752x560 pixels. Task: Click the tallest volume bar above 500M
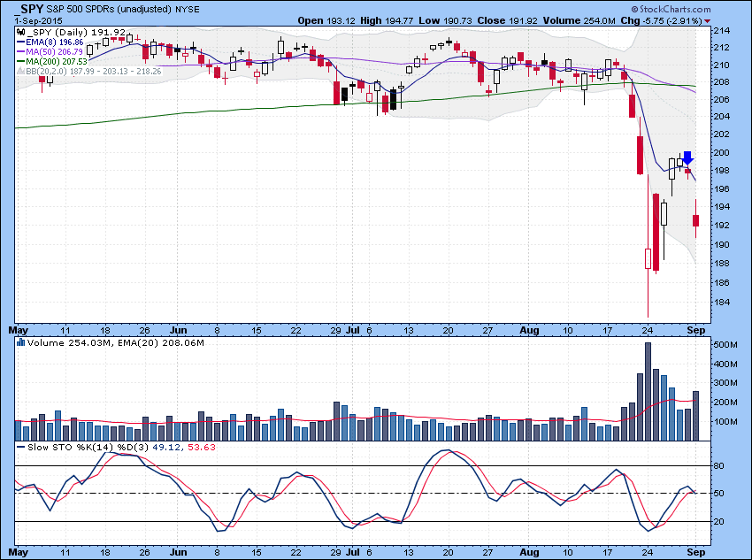[648, 391]
